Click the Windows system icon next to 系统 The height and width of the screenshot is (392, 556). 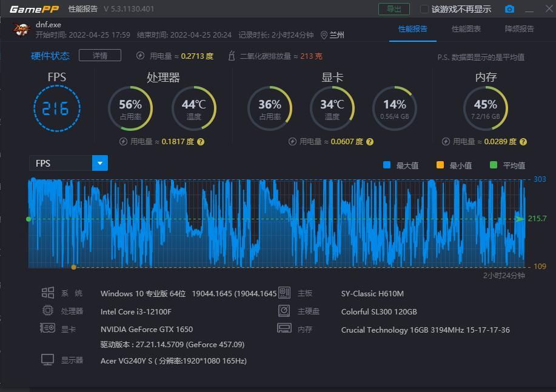tap(47, 293)
